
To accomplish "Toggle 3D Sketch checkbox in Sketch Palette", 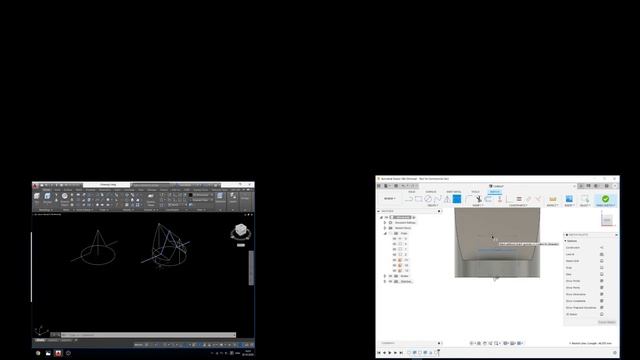I will pos(602,314).
